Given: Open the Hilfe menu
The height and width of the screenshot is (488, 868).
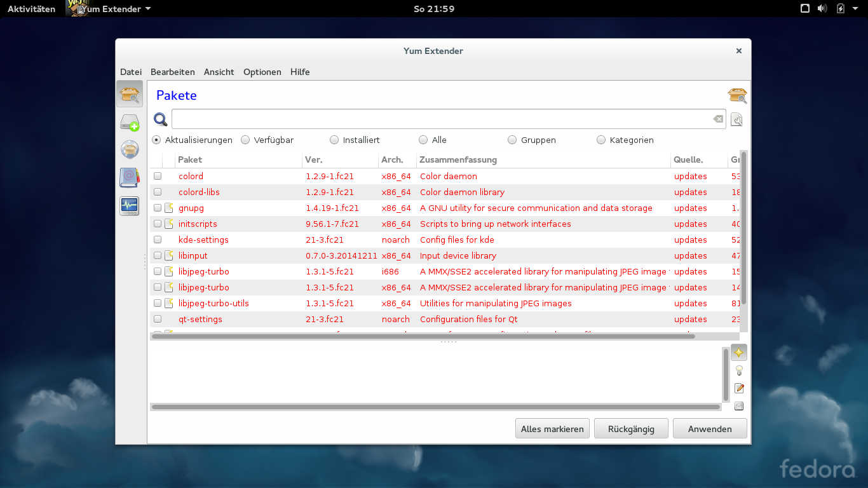Looking at the screenshot, I should (x=300, y=72).
